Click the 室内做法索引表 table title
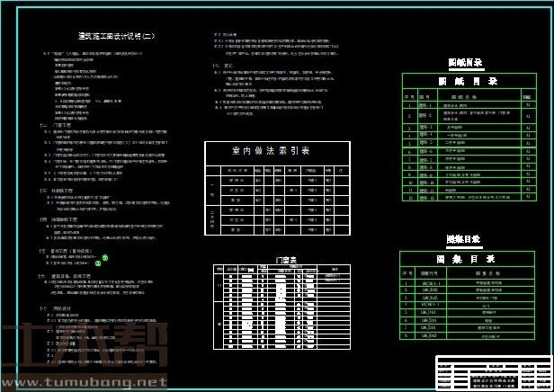Image resolution: width=554 pixels, height=392 pixels. point(271,150)
